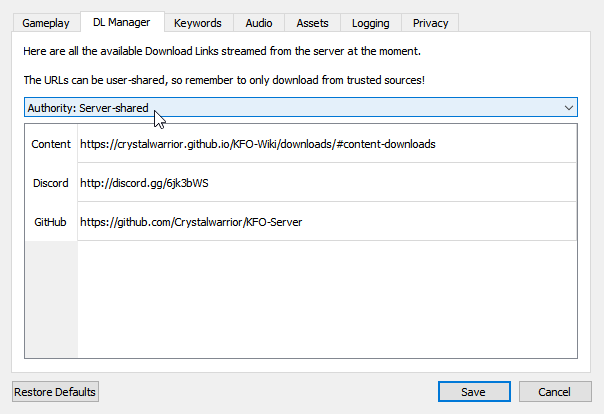Go to the Audio tab
This screenshot has width=604, height=414.
pyautogui.click(x=259, y=23)
